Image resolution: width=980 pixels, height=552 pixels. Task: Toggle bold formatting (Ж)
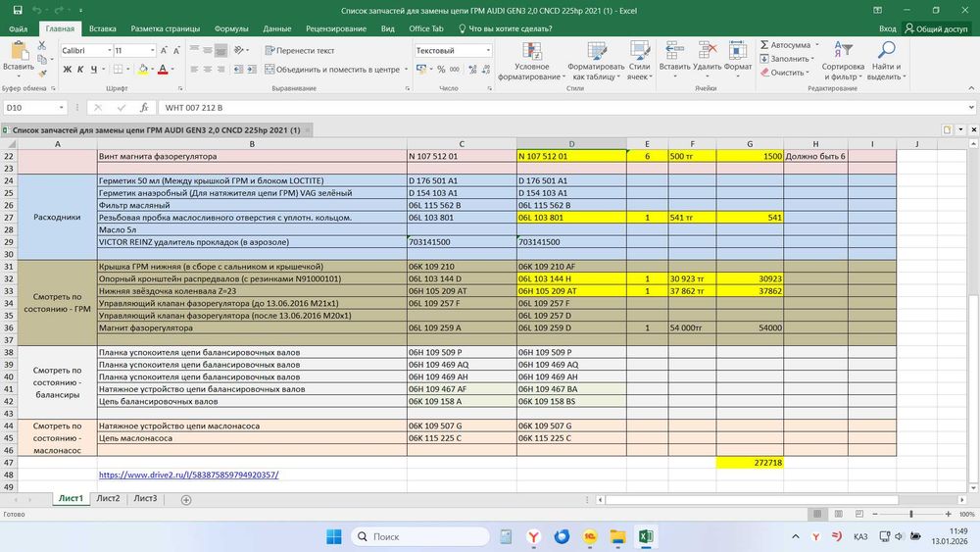pyautogui.click(x=67, y=70)
